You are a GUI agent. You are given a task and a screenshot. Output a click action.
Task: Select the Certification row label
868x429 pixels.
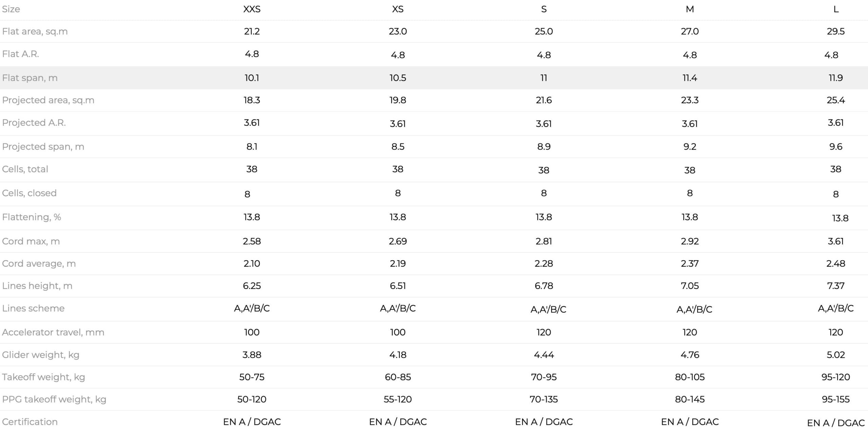30,422
